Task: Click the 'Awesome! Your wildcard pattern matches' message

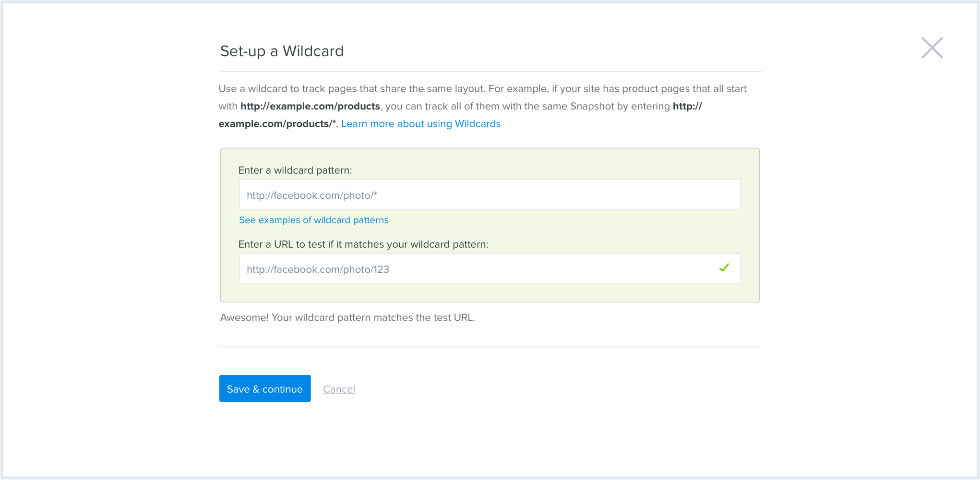Action: (347, 318)
